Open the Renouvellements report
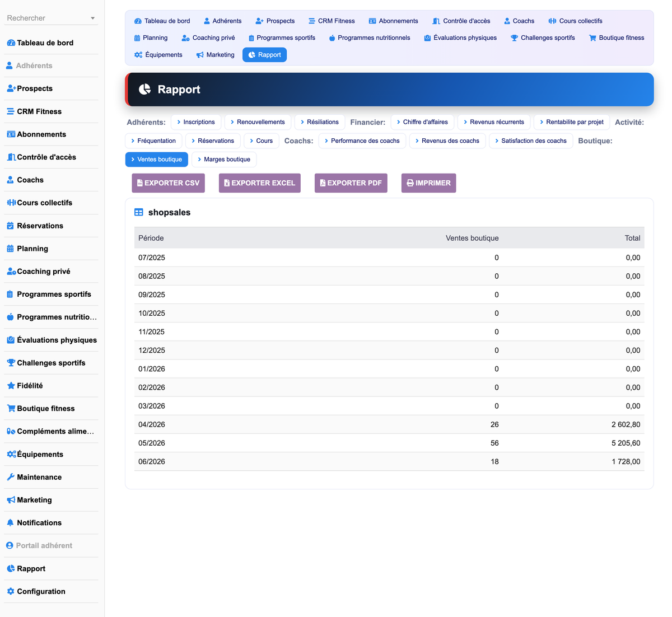 (x=258, y=122)
